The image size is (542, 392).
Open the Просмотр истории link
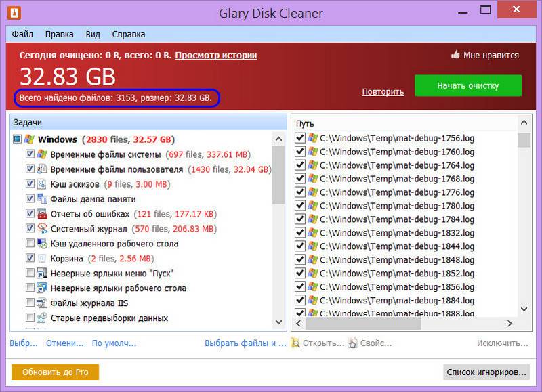215,56
